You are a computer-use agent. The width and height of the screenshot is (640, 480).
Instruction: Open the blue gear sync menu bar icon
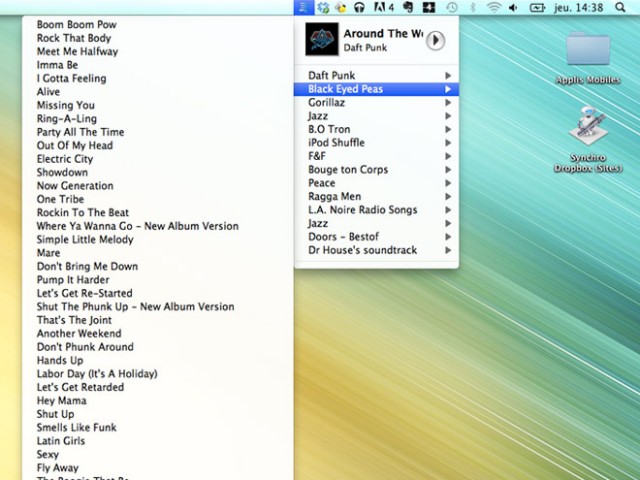click(x=324, y=7)
